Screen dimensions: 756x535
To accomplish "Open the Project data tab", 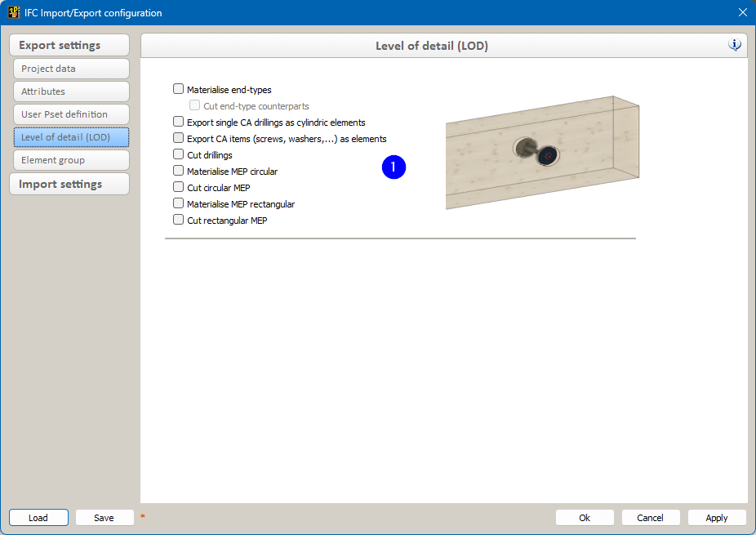I will click(71, 69).
